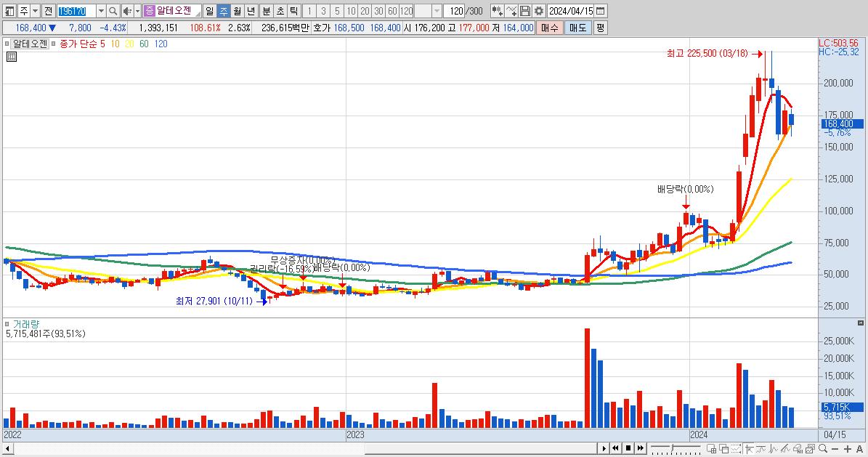Toggle the 거래량 volume legend box
This screenshot has height=457, width=868.
(x=7, y=324)
